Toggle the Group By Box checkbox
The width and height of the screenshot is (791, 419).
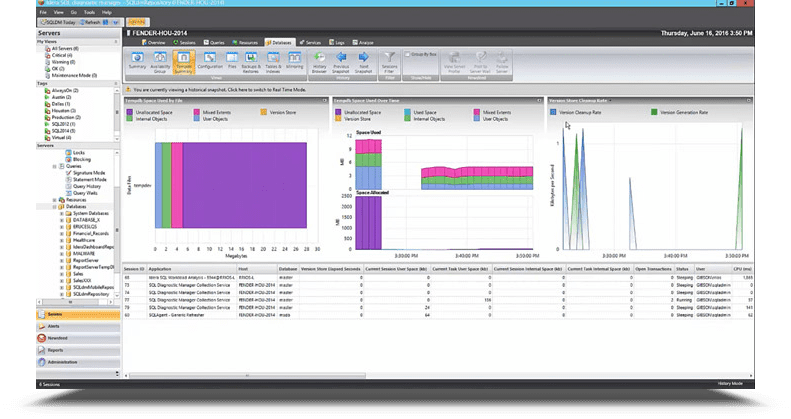point(407,54)
